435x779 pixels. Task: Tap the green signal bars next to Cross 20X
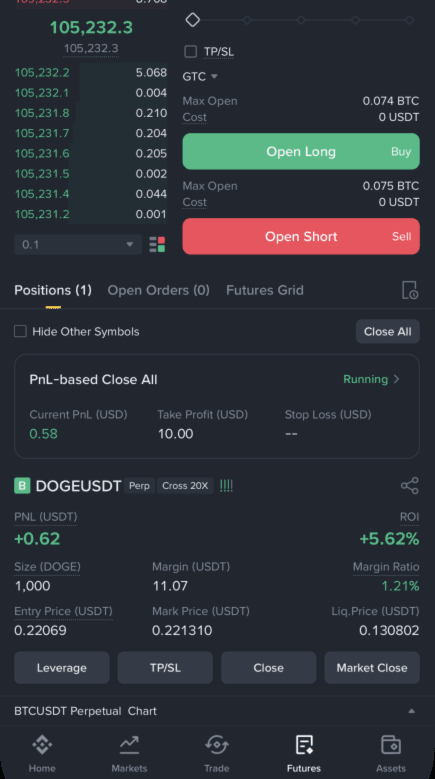[226, 485]
